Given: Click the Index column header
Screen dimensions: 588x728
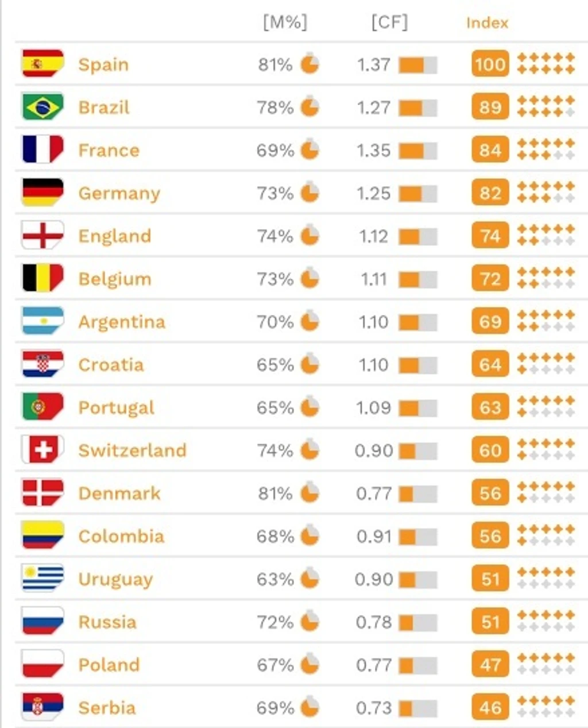Looking at the screenshot, I should click(487, 23).
